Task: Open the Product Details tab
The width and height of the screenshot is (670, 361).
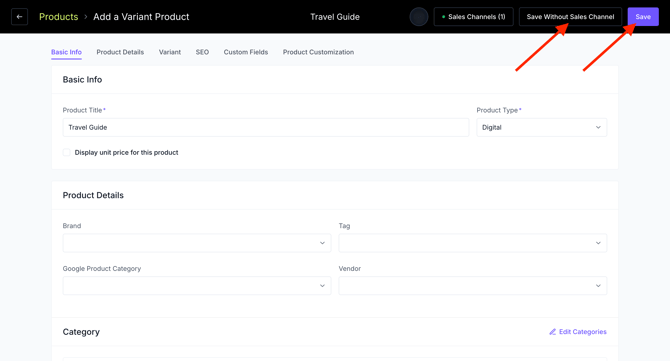Action: coord(120,52)
